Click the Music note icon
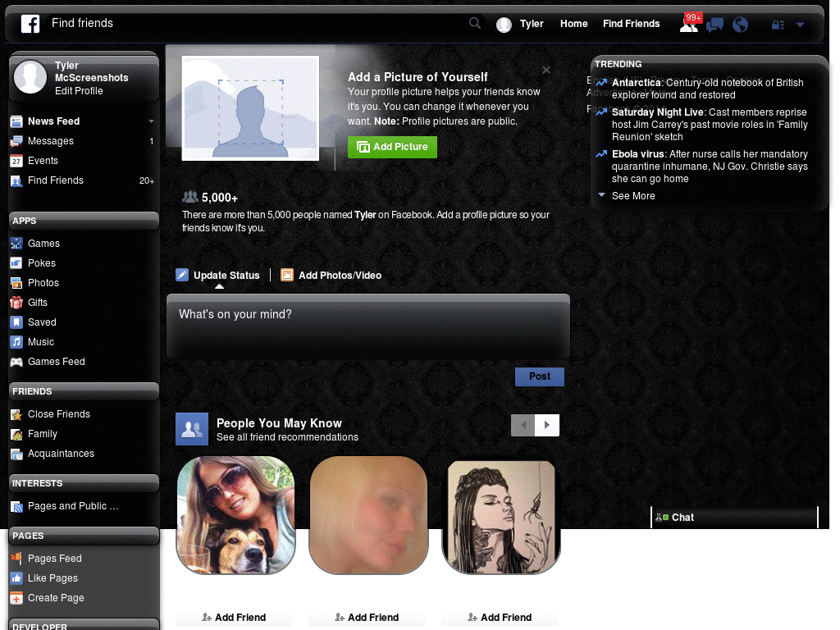The width and height of the screenshot is (840, 630). point(16,342)
